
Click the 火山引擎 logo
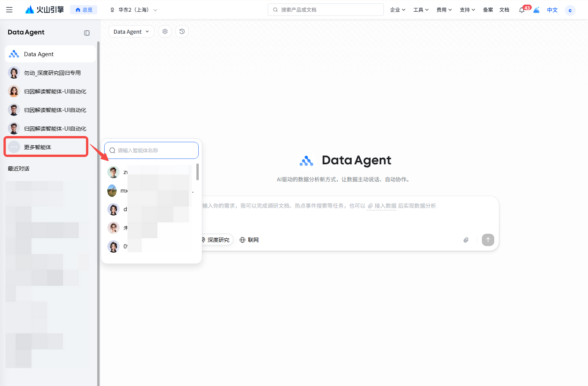click(44, 10)
